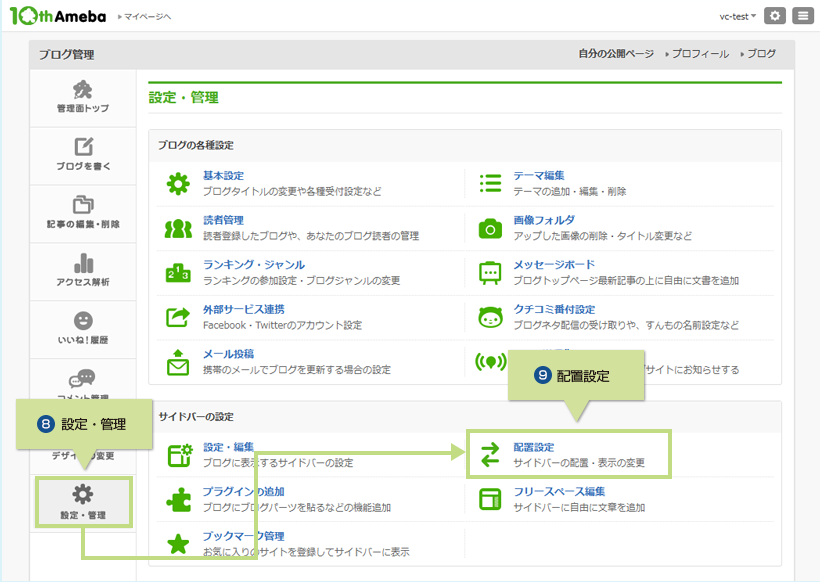Open the gear settings icon in header
This screenshot has width=820, height=582.
pos(775,16)
